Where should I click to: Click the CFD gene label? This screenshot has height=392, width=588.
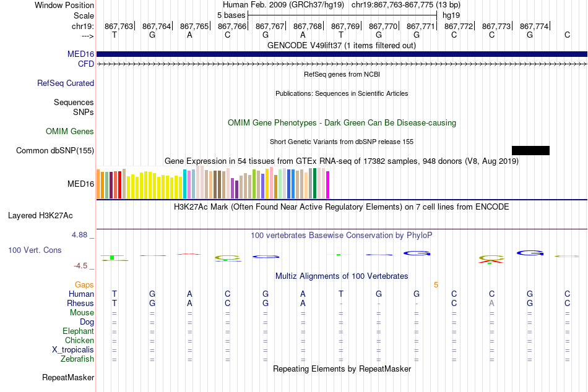(x=86, y=64)
